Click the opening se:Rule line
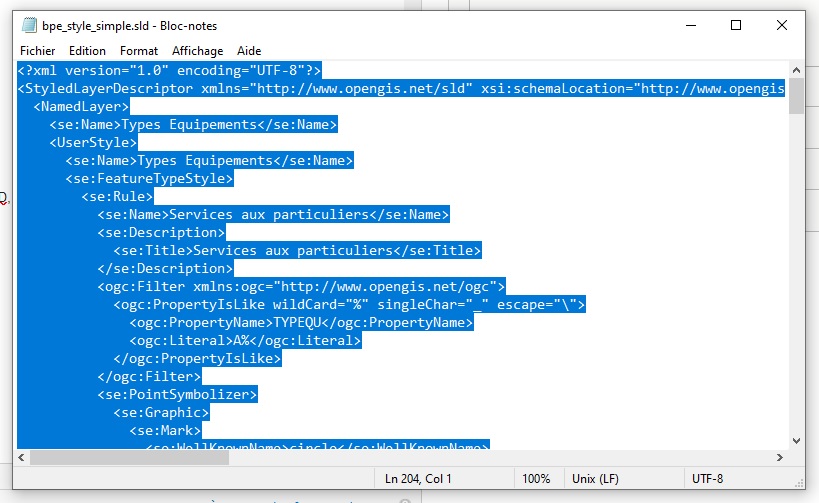Viewport: 819px width, 503px height. coord(117,196)
